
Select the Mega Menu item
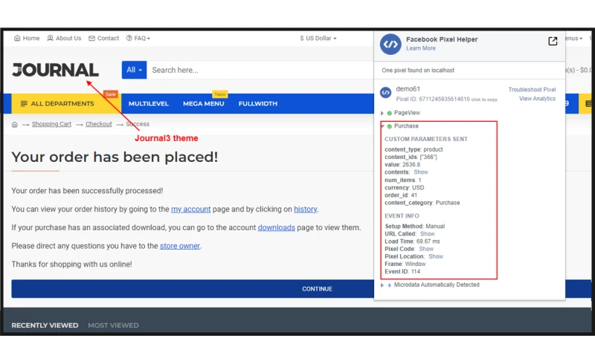203,104
